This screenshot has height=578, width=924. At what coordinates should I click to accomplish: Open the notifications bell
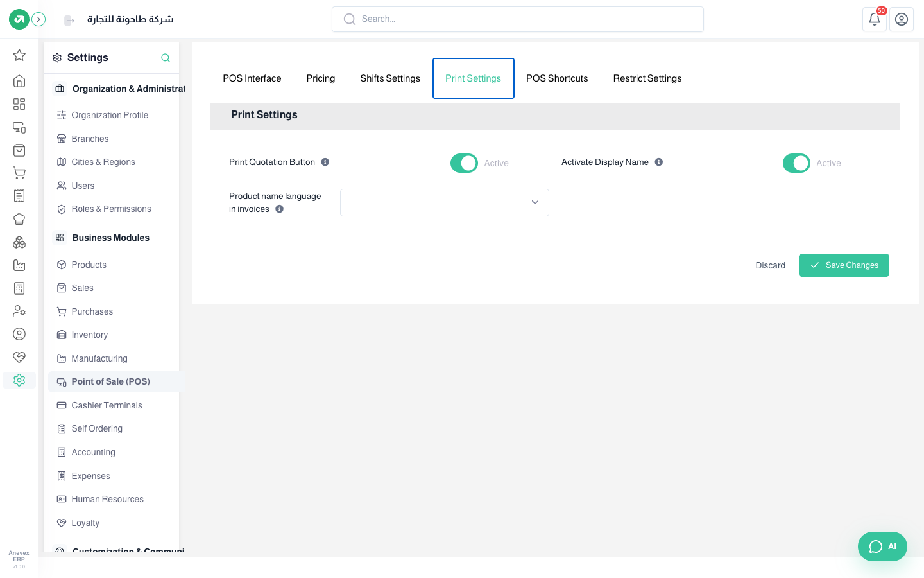pyautogui.click(x=875, y=19)
